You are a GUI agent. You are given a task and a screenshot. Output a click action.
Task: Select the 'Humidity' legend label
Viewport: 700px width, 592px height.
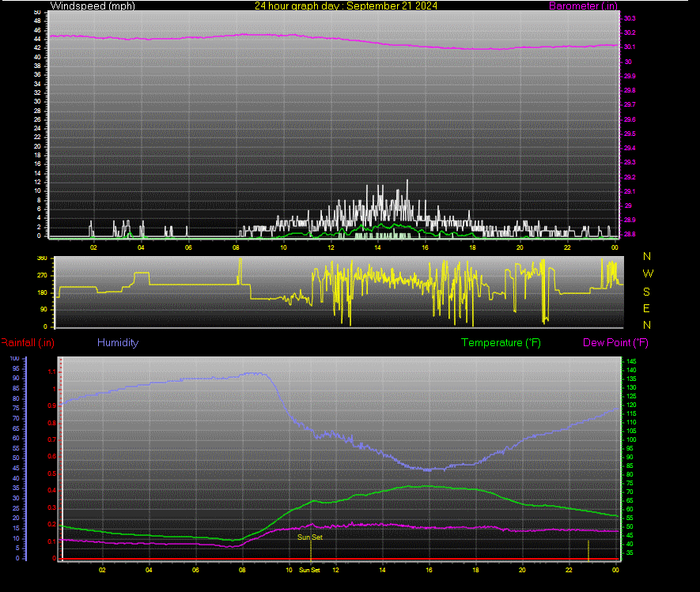tap(118, 342)
